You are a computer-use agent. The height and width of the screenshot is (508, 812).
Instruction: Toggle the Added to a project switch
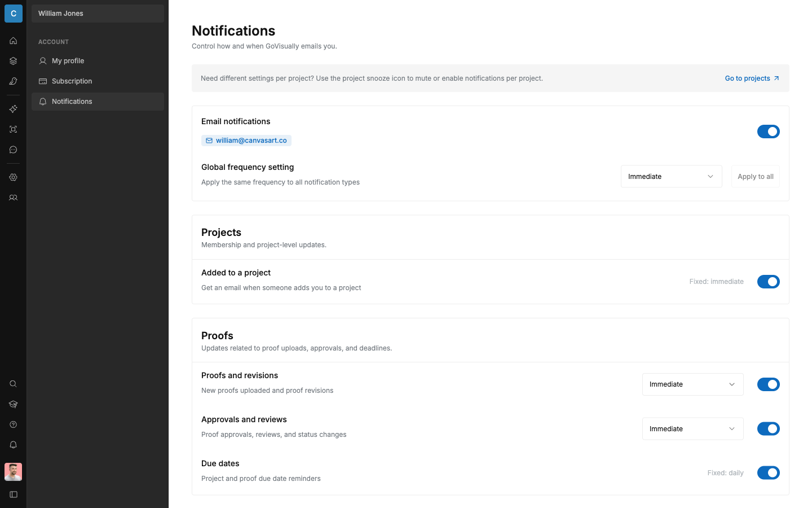[x=769, y=282]
